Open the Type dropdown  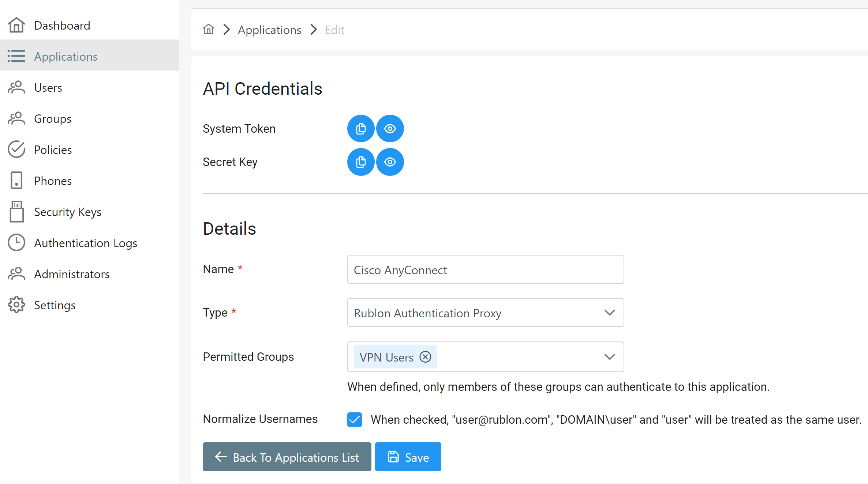485,313
